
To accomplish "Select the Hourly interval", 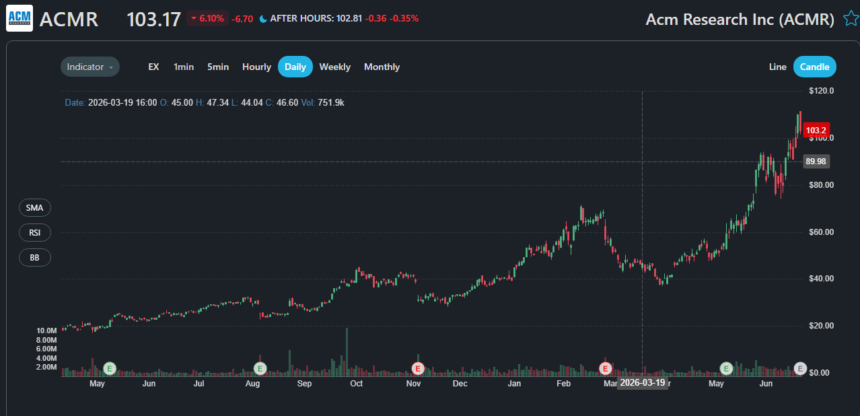I will tap(257, 67).
